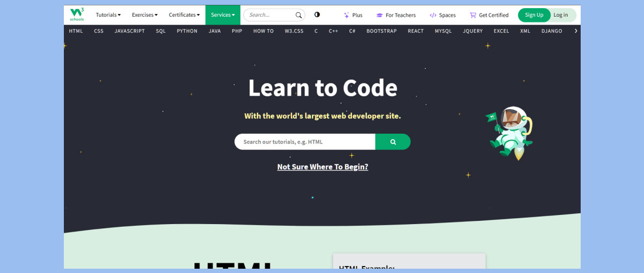Open Spaces from the top bar

(x=443, y=15)
